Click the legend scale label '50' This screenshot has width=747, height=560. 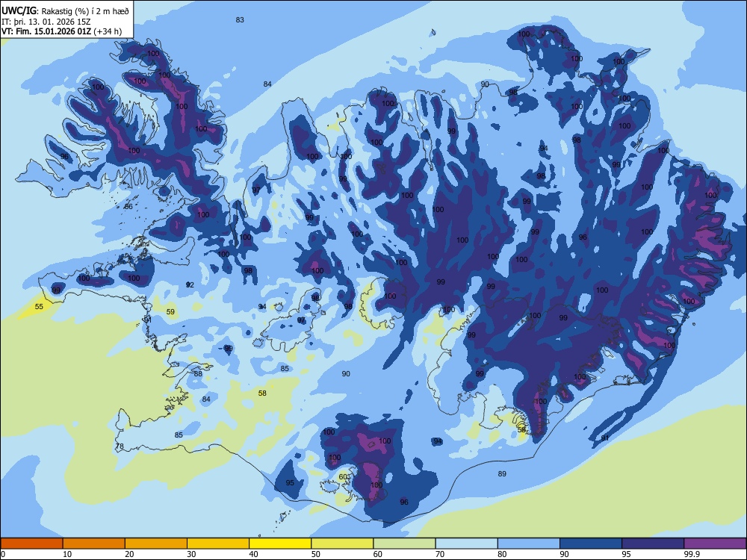point(315,554)
